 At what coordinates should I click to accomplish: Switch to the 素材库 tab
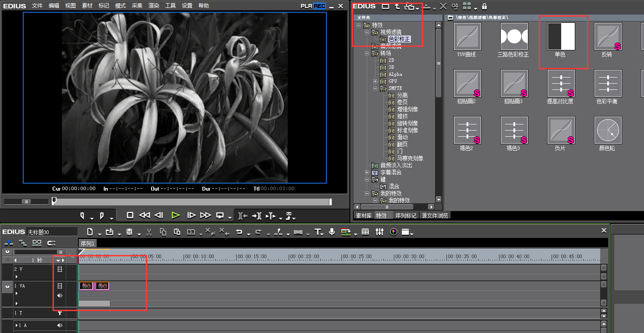pos(364,216)
